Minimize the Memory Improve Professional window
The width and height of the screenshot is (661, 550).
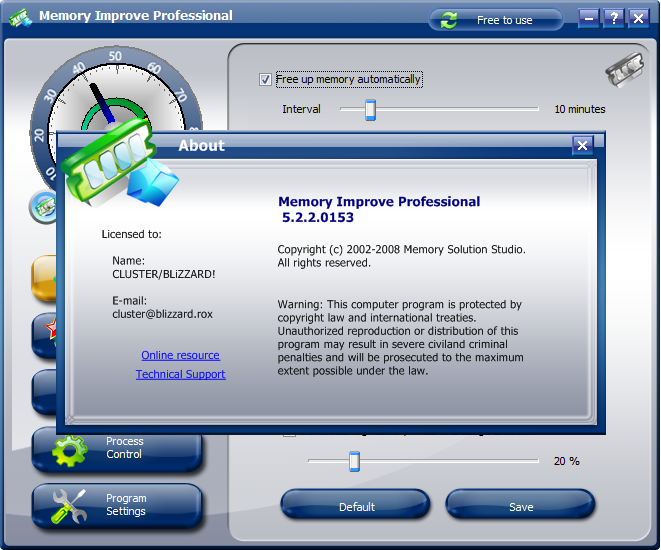pyautogui.click(x=588, y=19)
